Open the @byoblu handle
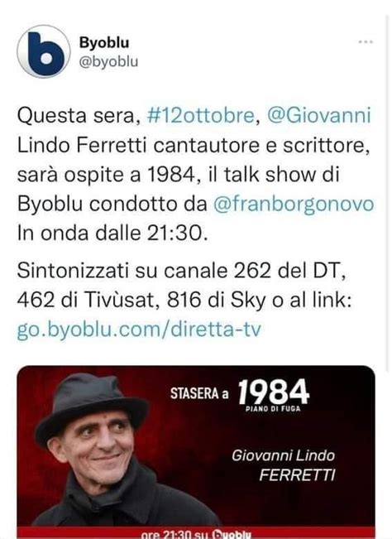392x539 pixels. [108, 62]
